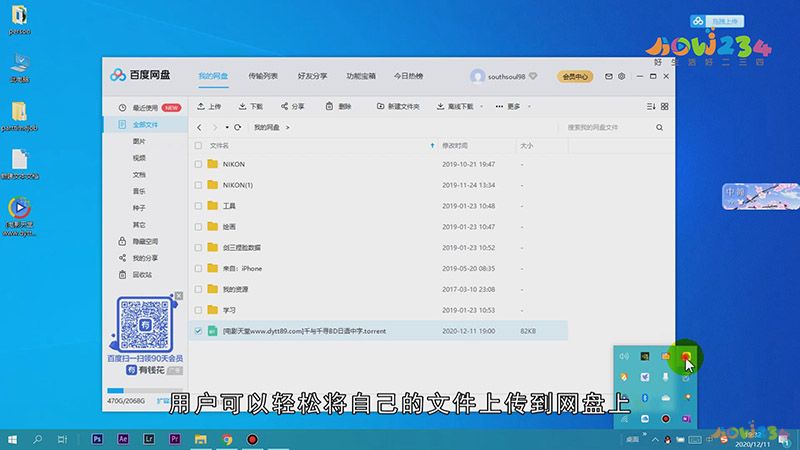This screenshot has height=450, width=800.
Task: Open the mail message icon in title bar
Action: [x=608, y=76]
